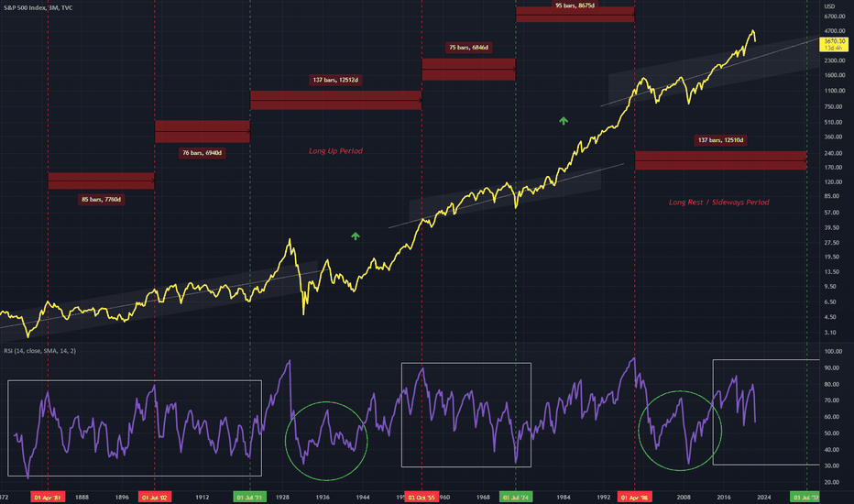The image size is (854, 504).
Task: Click the 4700.00 price scale value
Action: click(x=835, y=31)
